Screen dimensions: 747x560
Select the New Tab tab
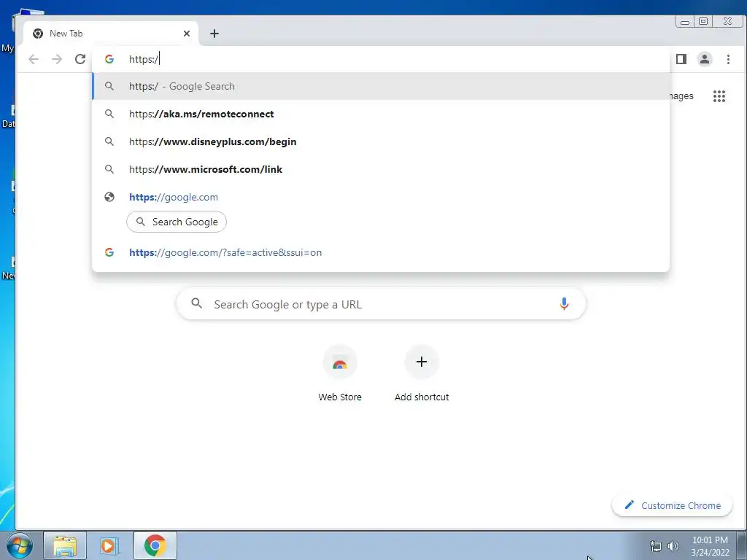pyautogui.click(x=111, y=34)
